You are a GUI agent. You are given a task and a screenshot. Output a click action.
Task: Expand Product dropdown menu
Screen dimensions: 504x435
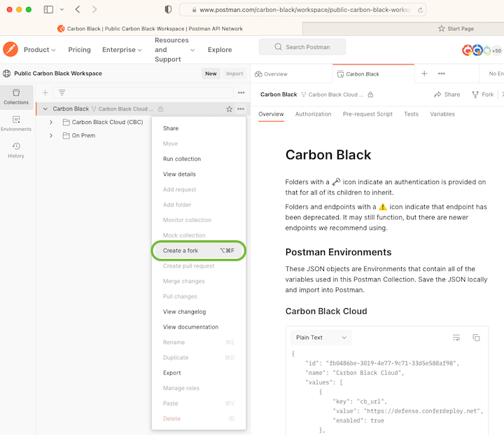(x=39, y=50)
